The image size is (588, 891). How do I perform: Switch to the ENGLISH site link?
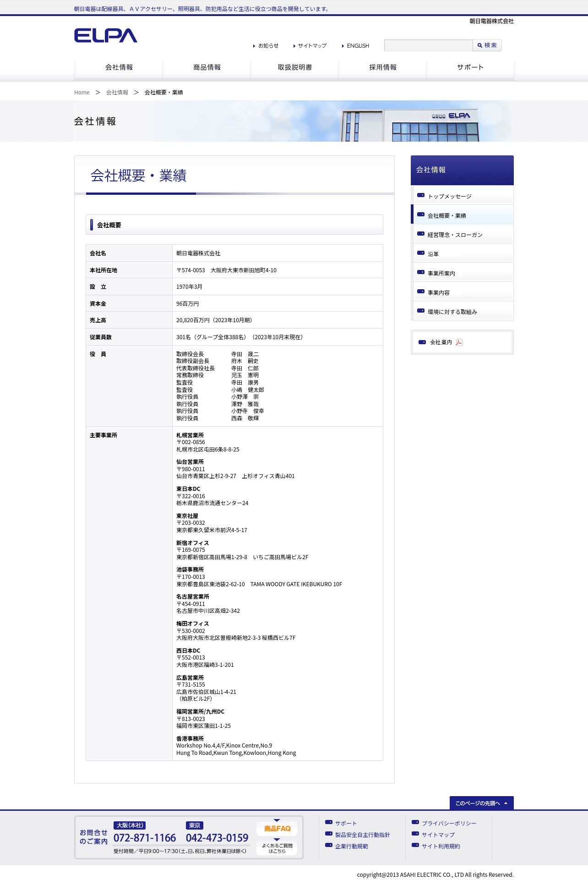355,46
